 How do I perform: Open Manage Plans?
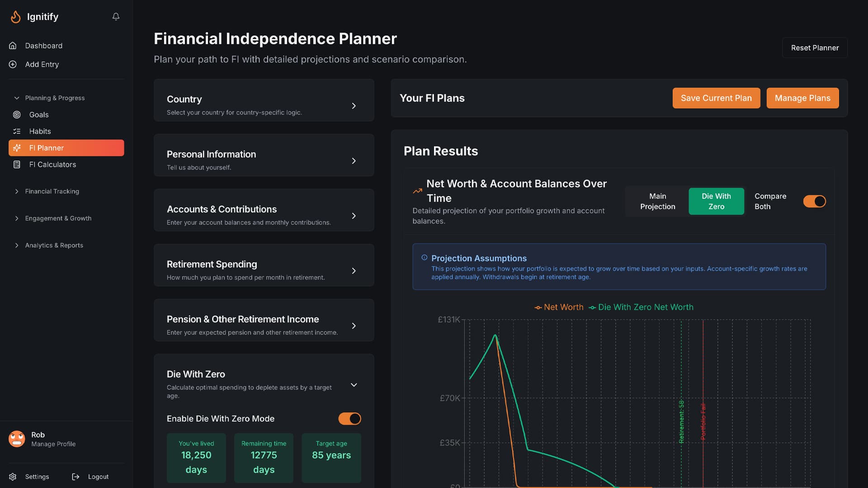[802, 98]
